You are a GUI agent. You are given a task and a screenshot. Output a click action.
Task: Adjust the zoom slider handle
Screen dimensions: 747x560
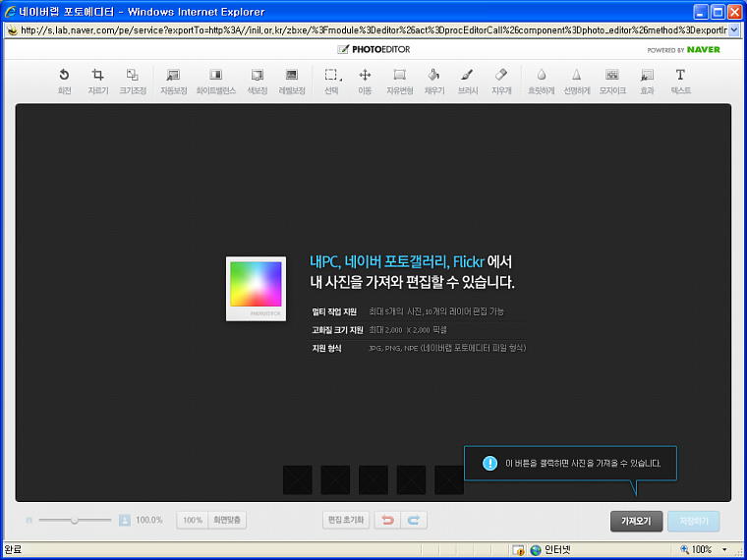coord(75,520)
